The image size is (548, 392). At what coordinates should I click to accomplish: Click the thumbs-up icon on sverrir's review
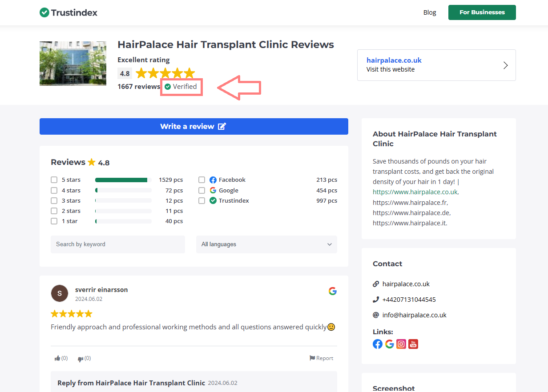click(x=57, y=358)
